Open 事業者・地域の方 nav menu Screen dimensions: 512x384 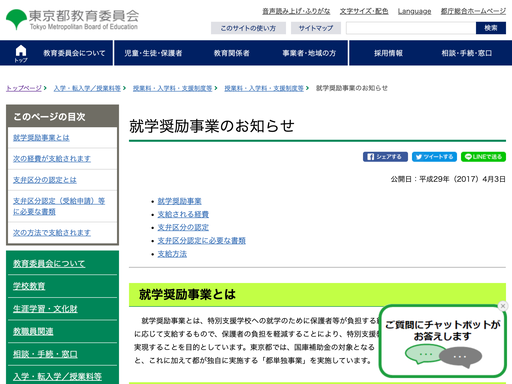(309, 53)
